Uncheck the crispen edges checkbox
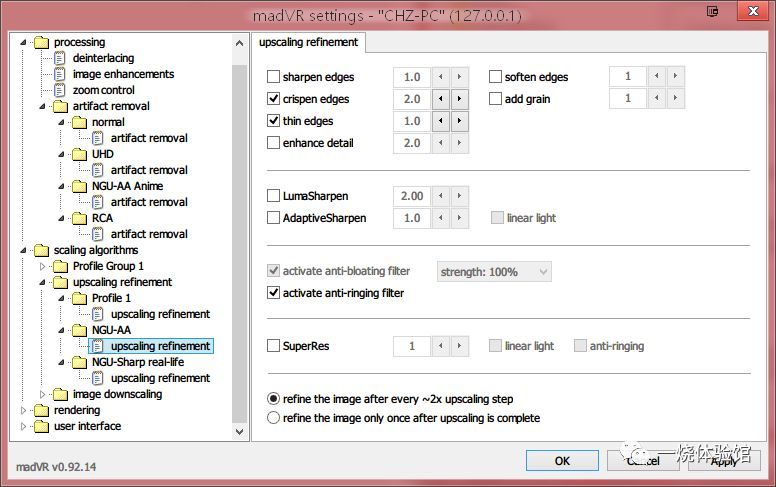 [x=273, y=98]
